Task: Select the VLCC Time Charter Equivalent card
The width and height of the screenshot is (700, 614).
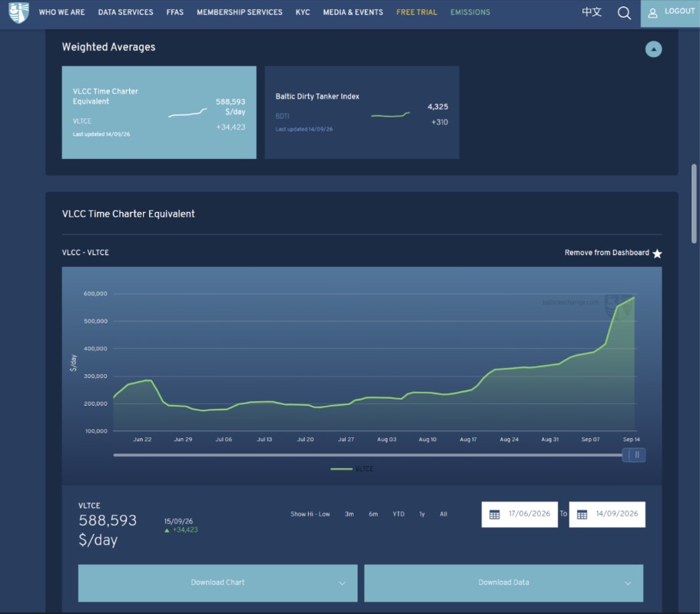Action: click(159, 112)
